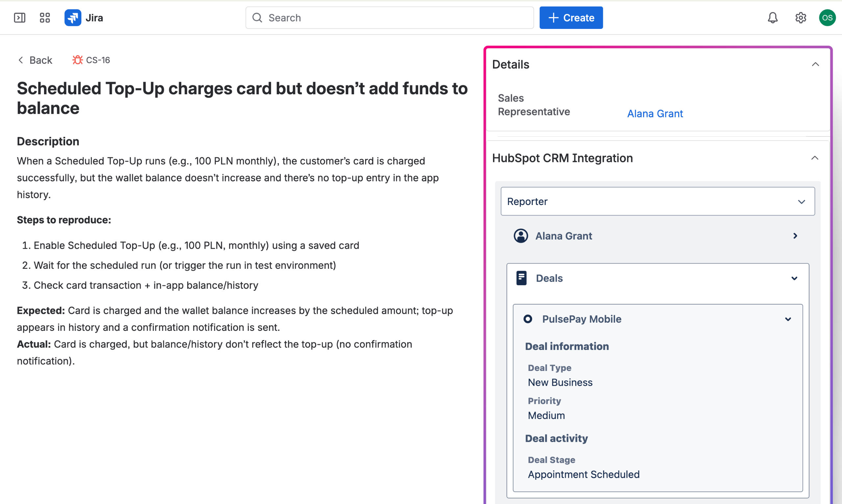Collapse the Details section
This screenshot has width=842, height=504.
click(x=815, y=64)
